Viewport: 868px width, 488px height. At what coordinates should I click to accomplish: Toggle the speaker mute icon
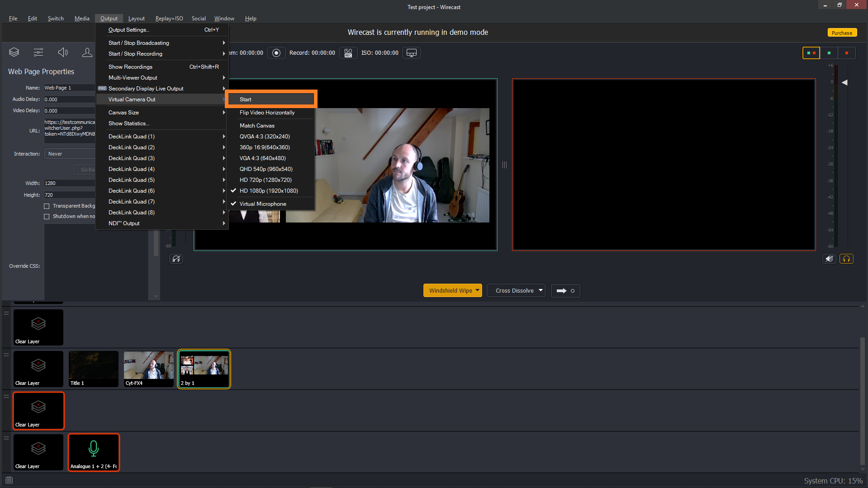[829, 259]
